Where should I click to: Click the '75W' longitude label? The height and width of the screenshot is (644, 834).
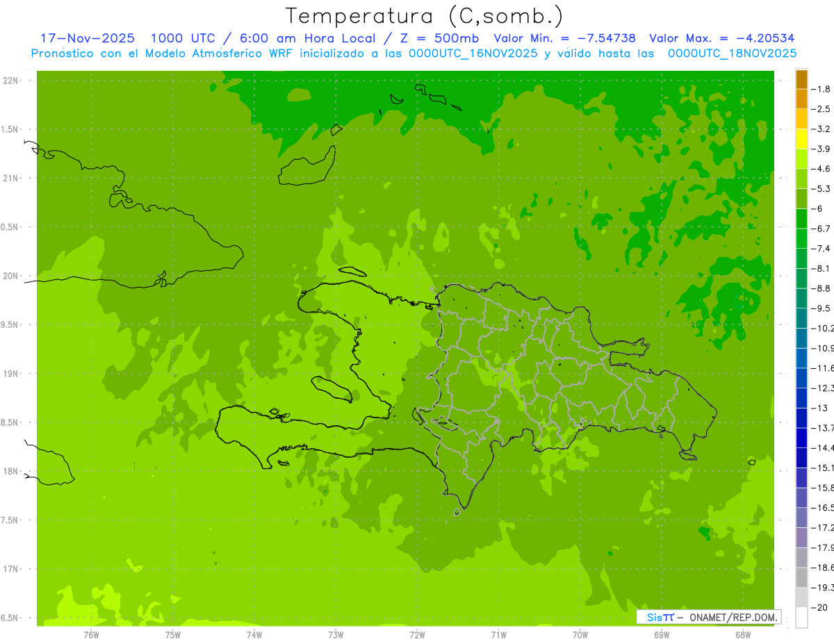point(173,635)
